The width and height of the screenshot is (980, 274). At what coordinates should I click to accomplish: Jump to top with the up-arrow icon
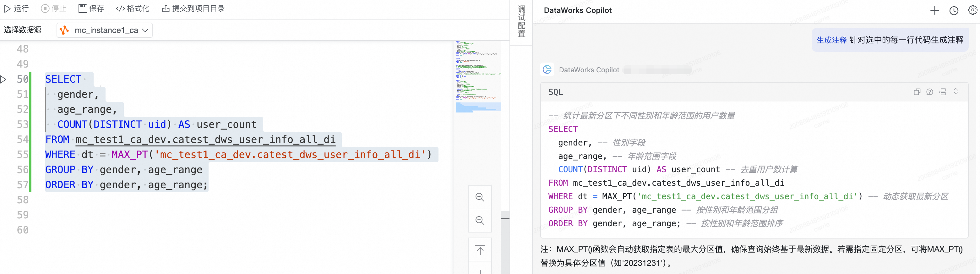click(x=480, y=250)
